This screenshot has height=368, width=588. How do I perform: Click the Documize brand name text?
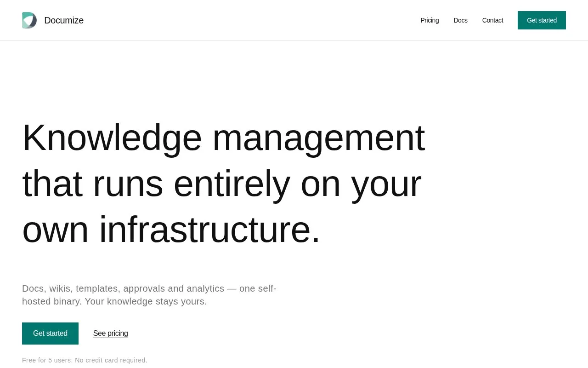click(64, 20)
